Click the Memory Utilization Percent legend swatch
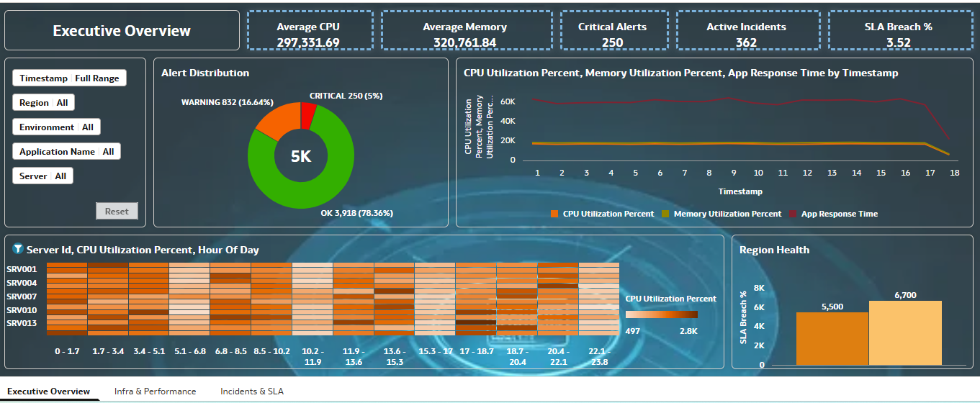The width and height of the screenshot is (980, 403). [x=665, y=214]
